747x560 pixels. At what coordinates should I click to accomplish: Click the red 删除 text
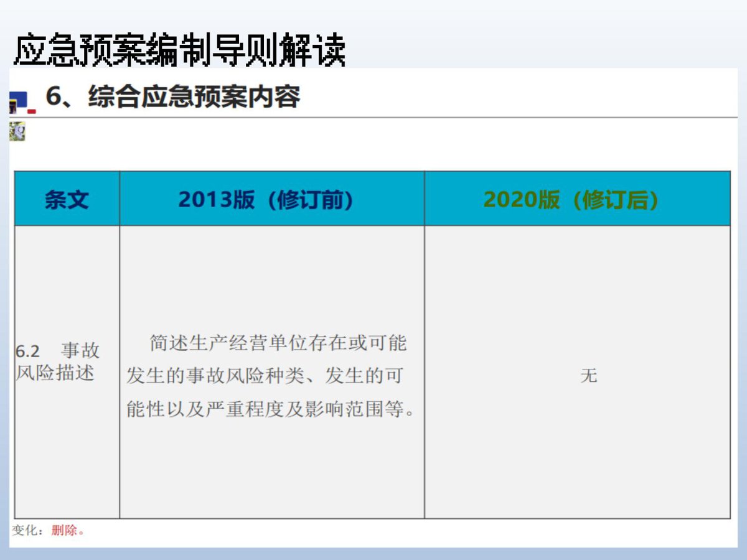click(64, 531)
